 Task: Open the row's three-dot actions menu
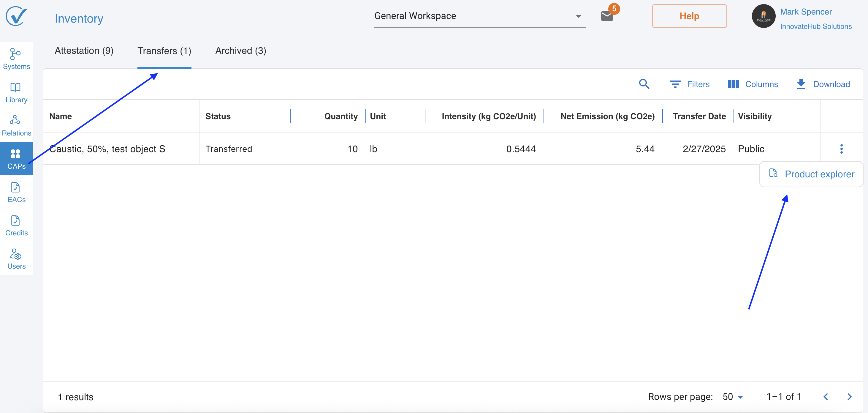pyautogui.click(x=841, y=149)
